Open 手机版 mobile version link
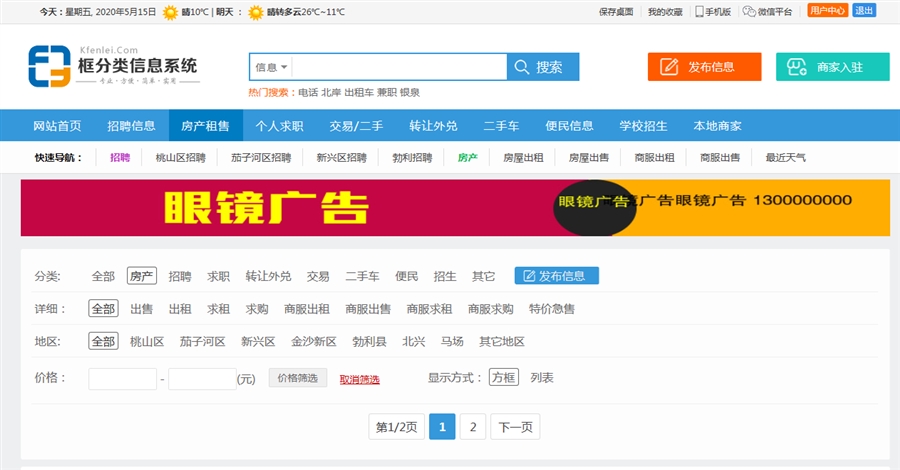 coord(711,11)
